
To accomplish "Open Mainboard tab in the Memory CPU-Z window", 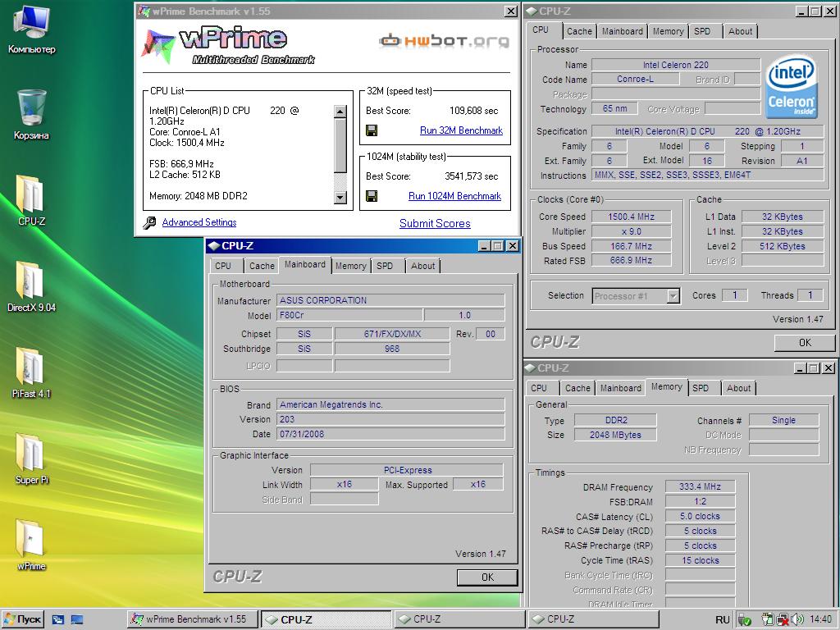I will 620,388.
